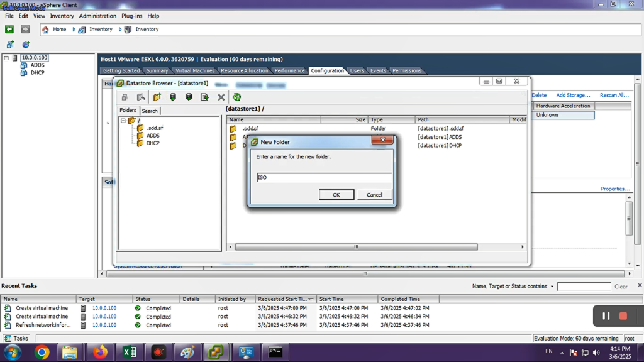Switch to the Performance tab
The height and width of the screenshot is (362, 644).
(289, 70)
